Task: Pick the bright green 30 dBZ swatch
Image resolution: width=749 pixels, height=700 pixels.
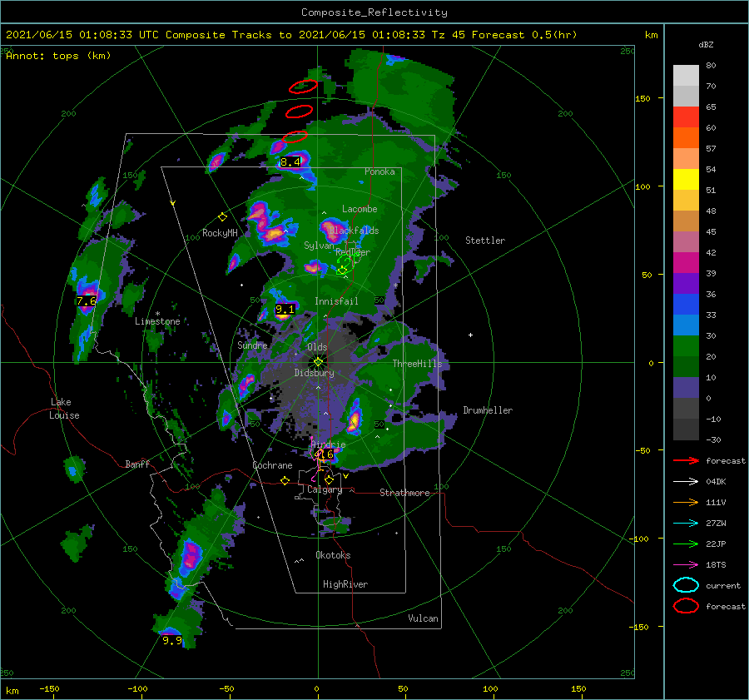Action: (686, 346)
